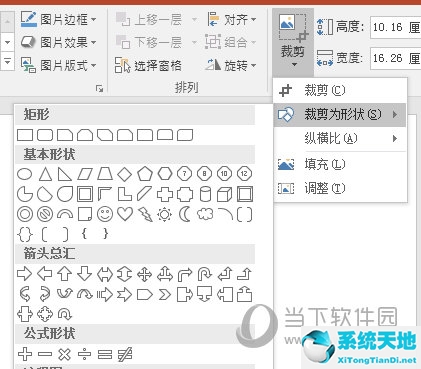Pick the sun shape
The height and width of the screenshot is (369, 421).
(165, 214)
